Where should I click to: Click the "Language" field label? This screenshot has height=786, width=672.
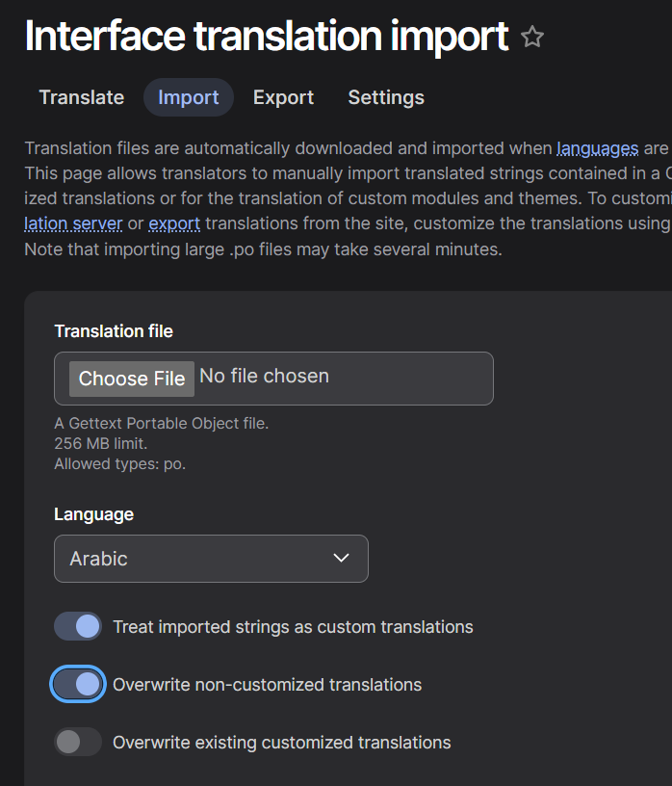[93, 514]
